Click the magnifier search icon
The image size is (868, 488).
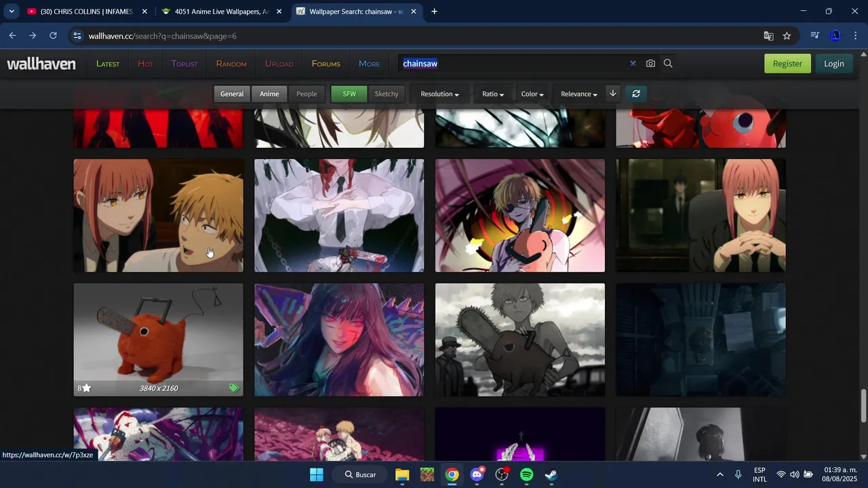[x=668, y=63]
